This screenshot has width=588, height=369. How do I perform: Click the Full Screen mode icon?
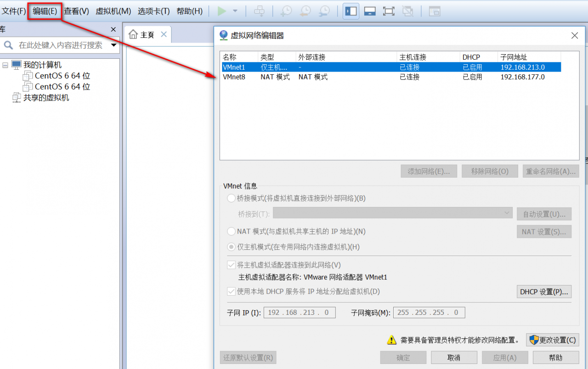point(389,11)
